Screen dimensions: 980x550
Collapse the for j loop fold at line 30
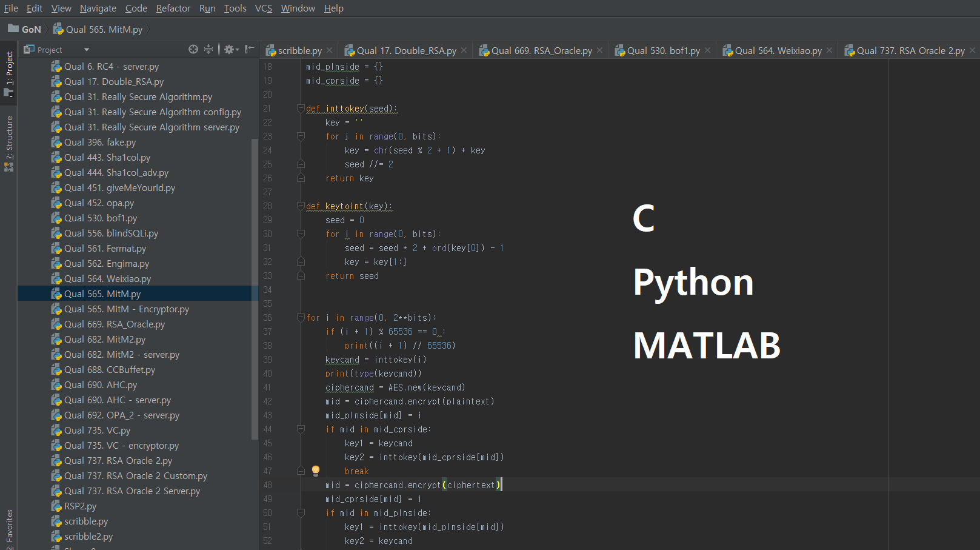coord(301,234)
